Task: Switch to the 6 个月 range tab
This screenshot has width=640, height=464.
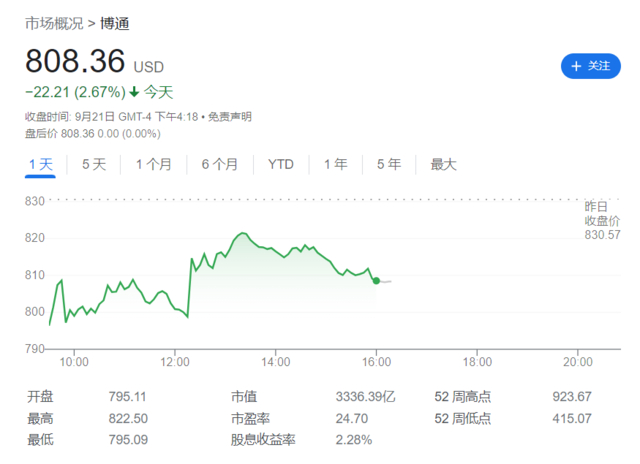Action: click(219, 164)
